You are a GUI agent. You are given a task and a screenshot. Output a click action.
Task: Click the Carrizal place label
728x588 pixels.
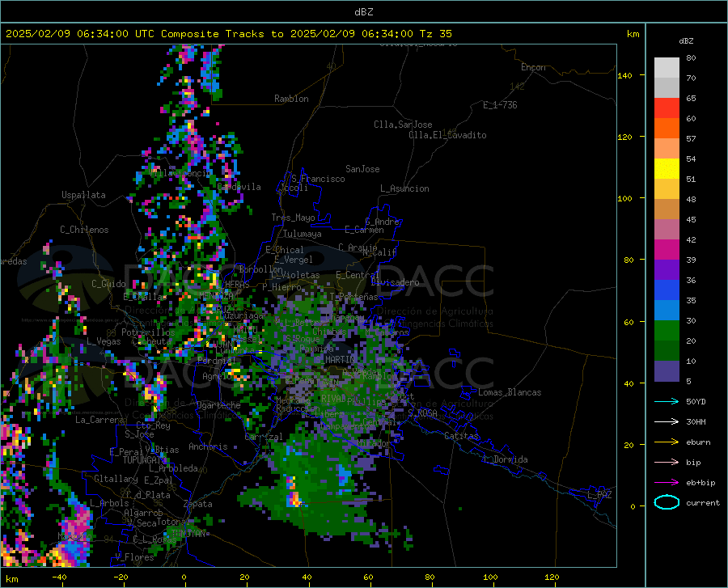coord(263,437)
